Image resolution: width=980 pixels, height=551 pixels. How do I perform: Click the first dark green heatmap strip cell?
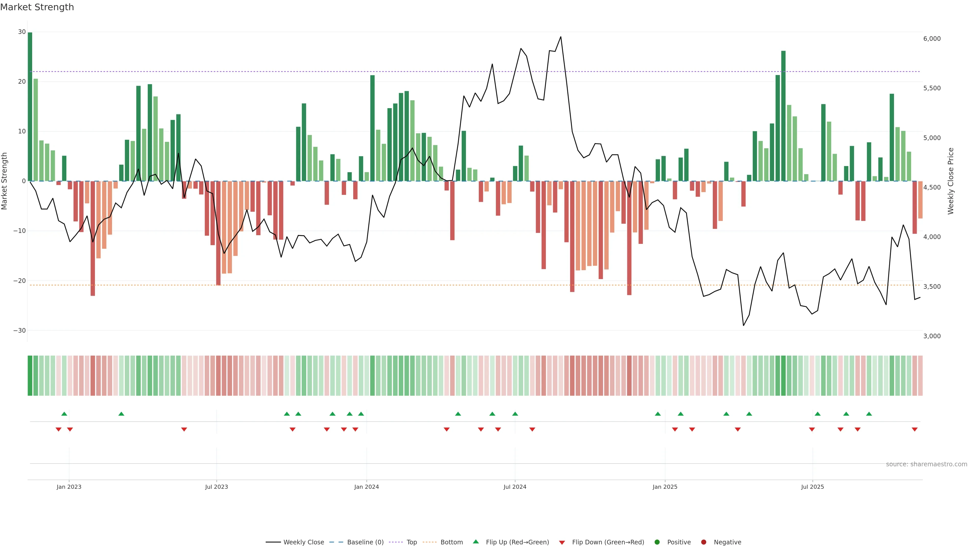30,375
